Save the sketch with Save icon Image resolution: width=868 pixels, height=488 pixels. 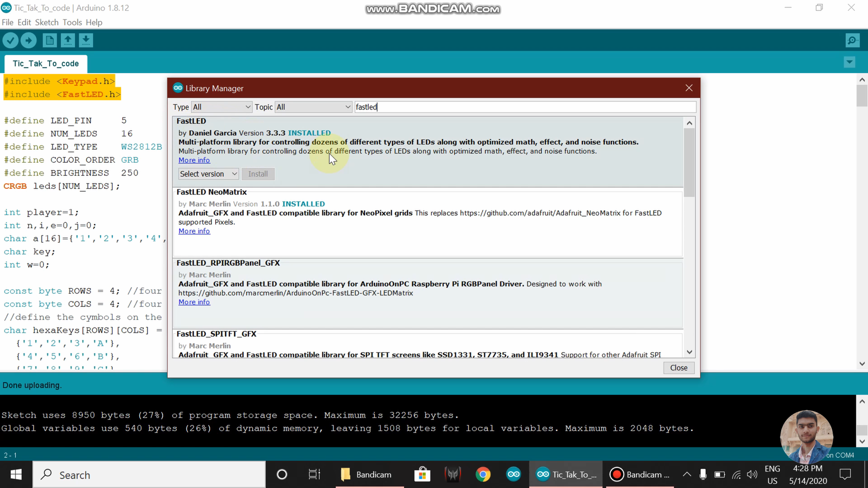pos(86,41)
